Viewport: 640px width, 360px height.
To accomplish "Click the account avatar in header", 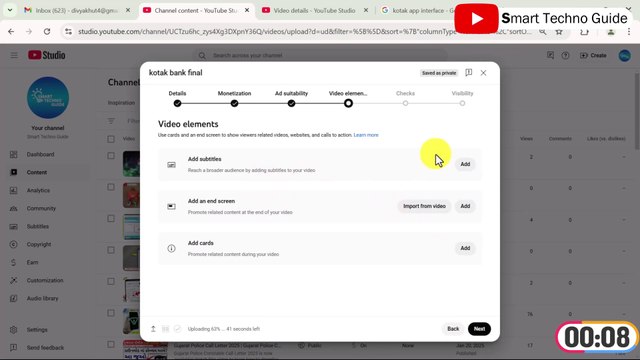I will pos(624,55).
